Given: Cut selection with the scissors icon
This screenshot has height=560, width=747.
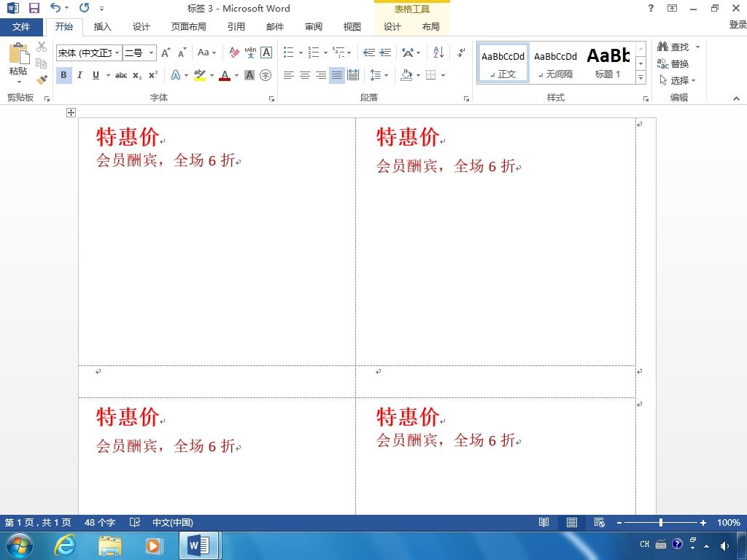Looking at the screenshot, I should tap(42, 46).
